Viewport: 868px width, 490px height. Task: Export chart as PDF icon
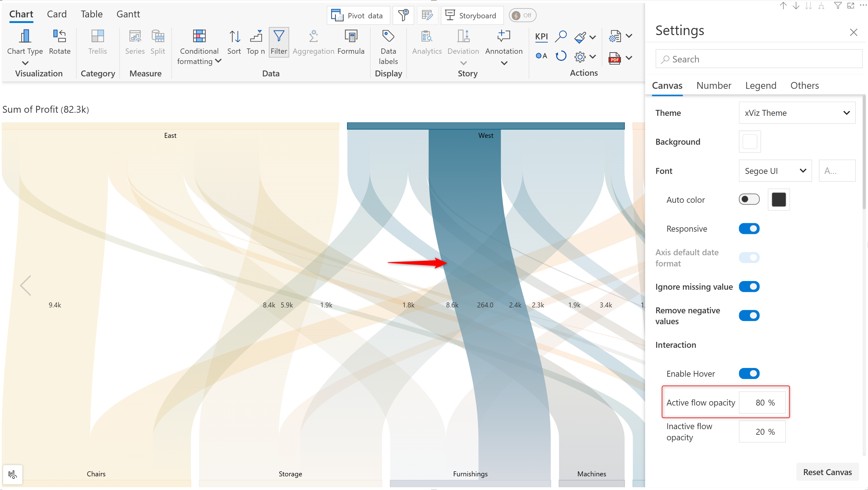[x=615, y=58]
